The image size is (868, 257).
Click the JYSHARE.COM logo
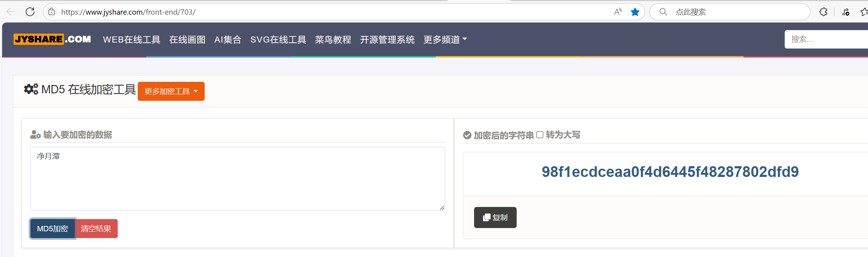(x=52, y=39)
